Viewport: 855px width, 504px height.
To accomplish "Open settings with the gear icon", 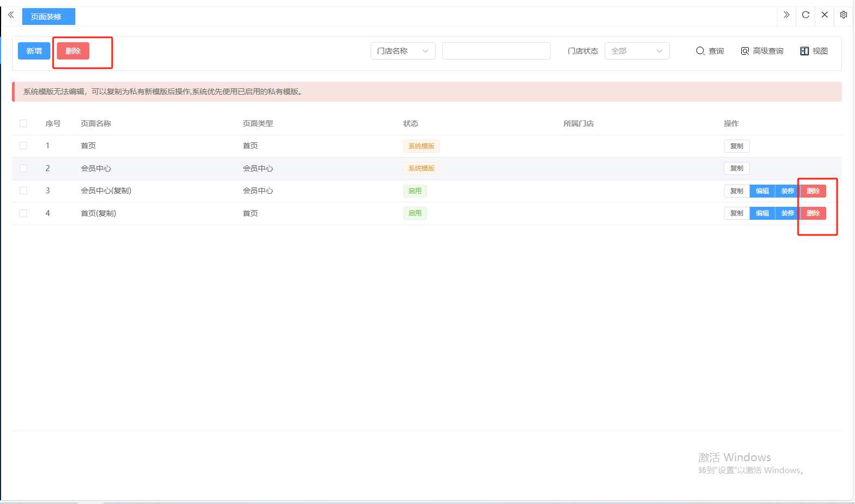I will pyautogui.click(x=844, y=15).
